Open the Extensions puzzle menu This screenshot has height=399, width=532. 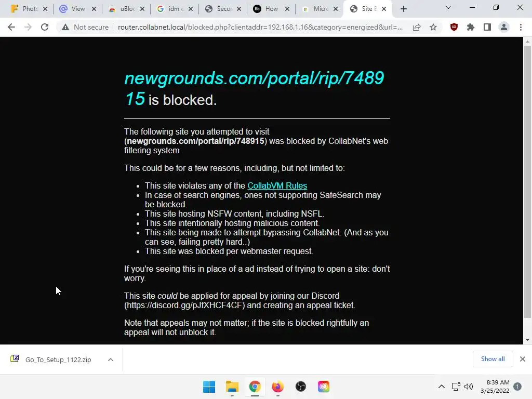pos(471,27)
